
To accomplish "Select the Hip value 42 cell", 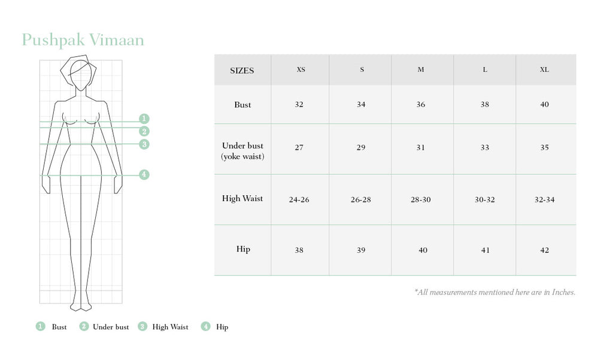I will [544, 250].
